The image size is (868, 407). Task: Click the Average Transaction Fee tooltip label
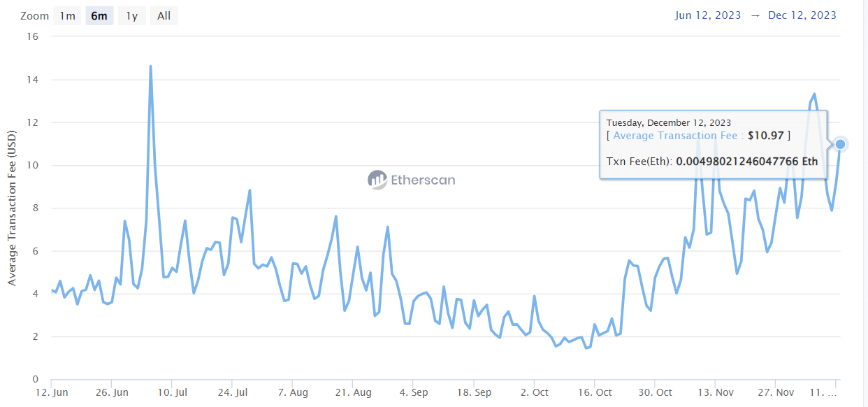coord(674,136)
